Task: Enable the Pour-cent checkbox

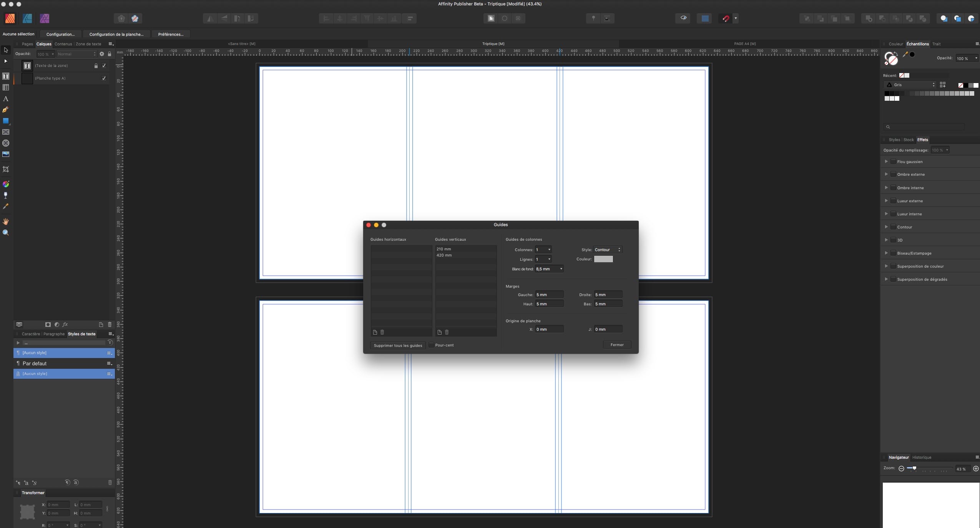Action: (x=431, y=345)
